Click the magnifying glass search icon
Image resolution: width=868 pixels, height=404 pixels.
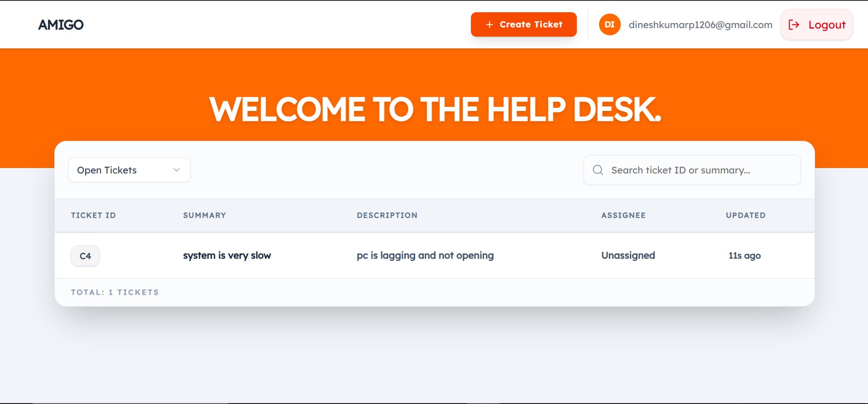click(x=598, y=170)
